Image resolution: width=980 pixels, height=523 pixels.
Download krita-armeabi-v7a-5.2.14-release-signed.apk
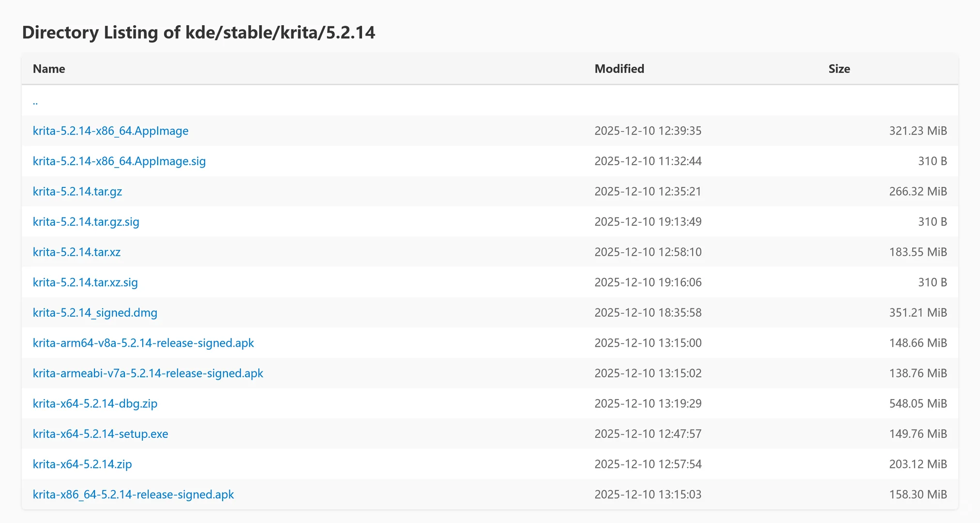tap(148, 373)
